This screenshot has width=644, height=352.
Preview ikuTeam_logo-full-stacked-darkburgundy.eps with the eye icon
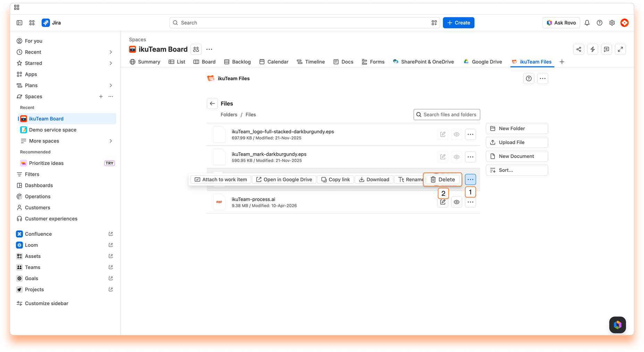pyautogui.click(x=456, y=134)
